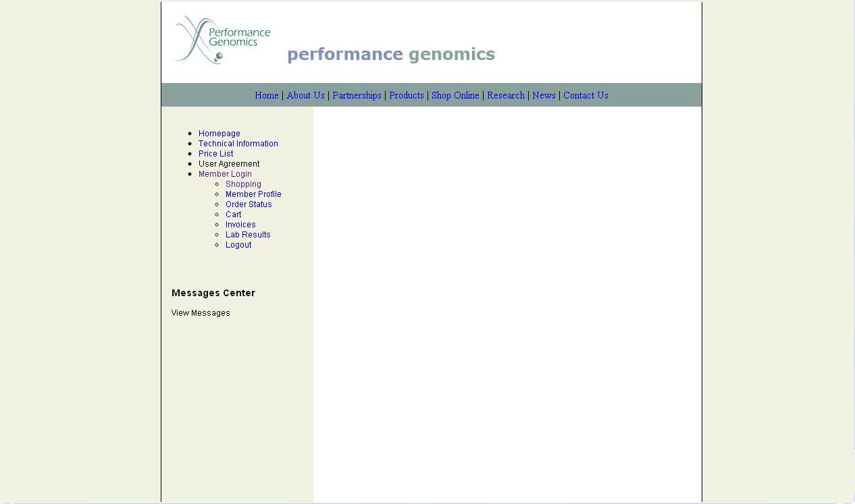This screenshot has height=504, width=855.
Task: Select Products in the top navigation
Action: click(406, 96)
